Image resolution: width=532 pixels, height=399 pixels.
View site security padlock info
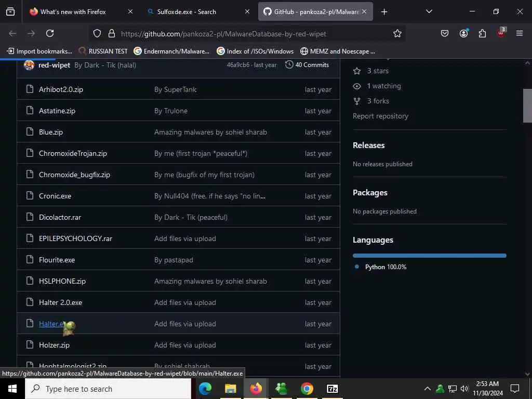pos(112,33)
